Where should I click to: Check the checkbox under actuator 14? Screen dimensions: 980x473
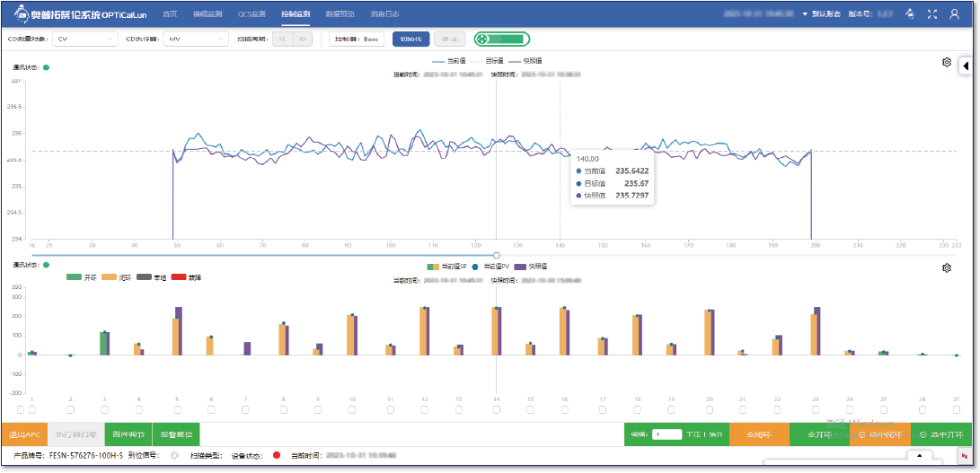point(496,409)
